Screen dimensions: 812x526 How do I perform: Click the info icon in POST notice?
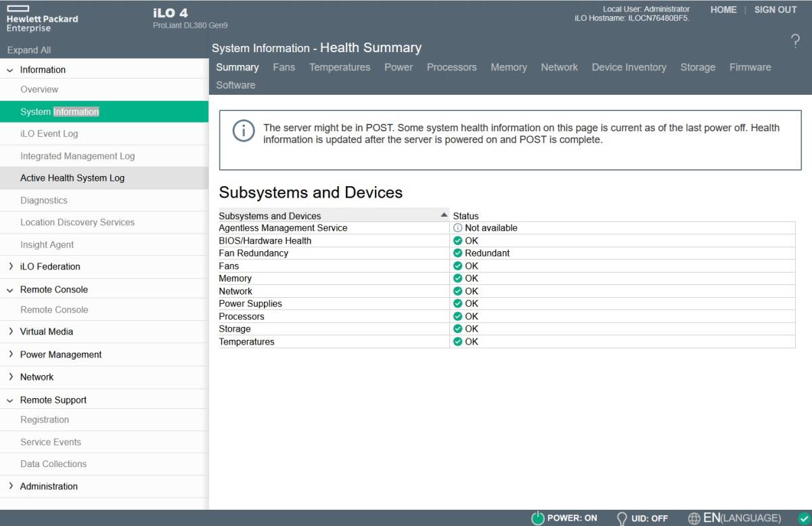coord(244,131)
